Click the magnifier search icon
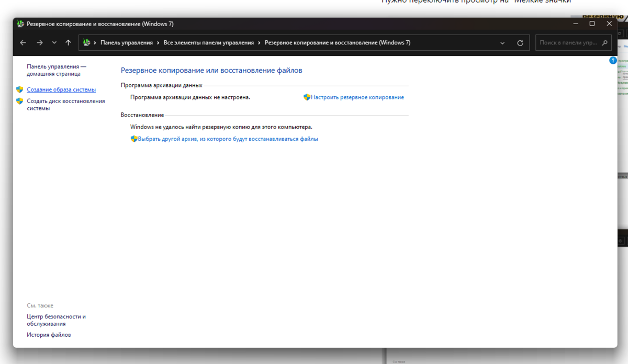The height and width of the screenshot is (364, 628). pos(604,43)
